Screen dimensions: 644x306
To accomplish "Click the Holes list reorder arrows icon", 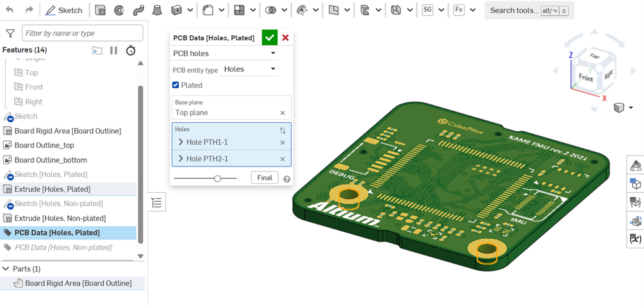I will [283, 131].
